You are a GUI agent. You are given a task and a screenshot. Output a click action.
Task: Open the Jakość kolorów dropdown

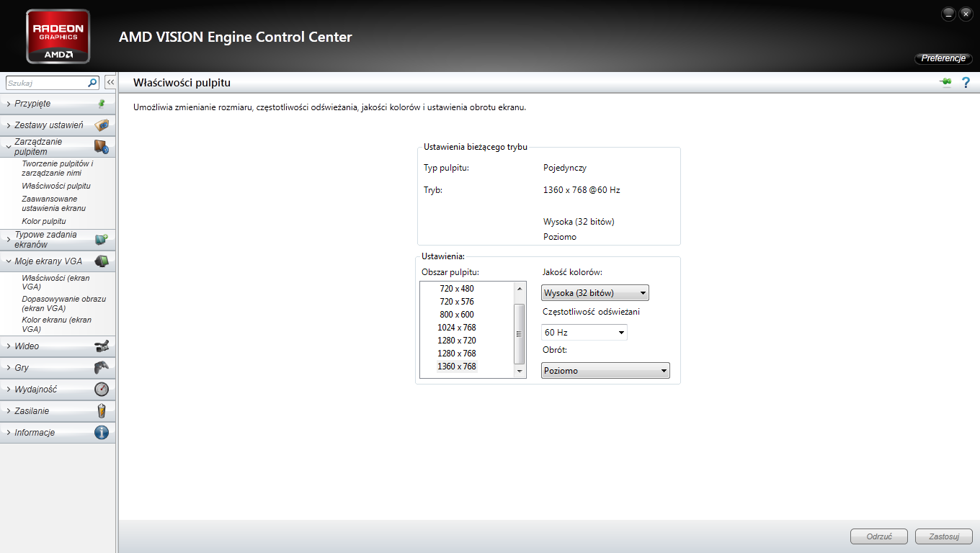pos(595,293)
